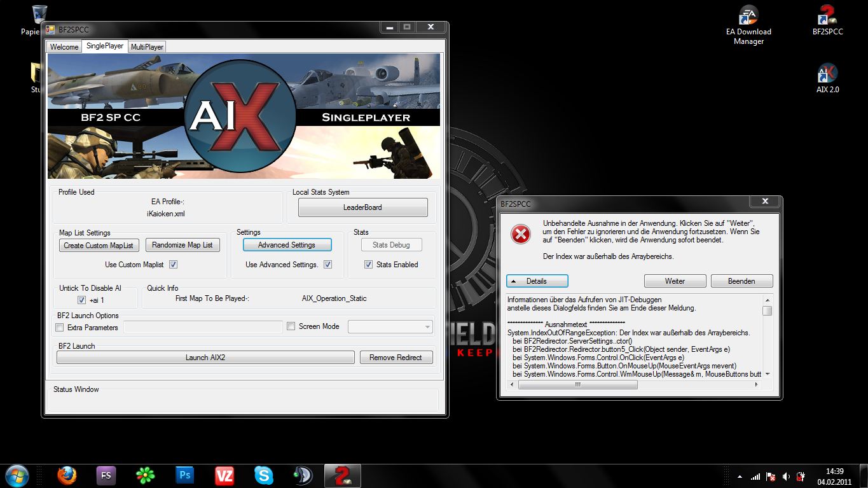Enable Screen Mode checkbox
Image resolution: width=868 pixels, height=488 pixels.
coord(291,326)
